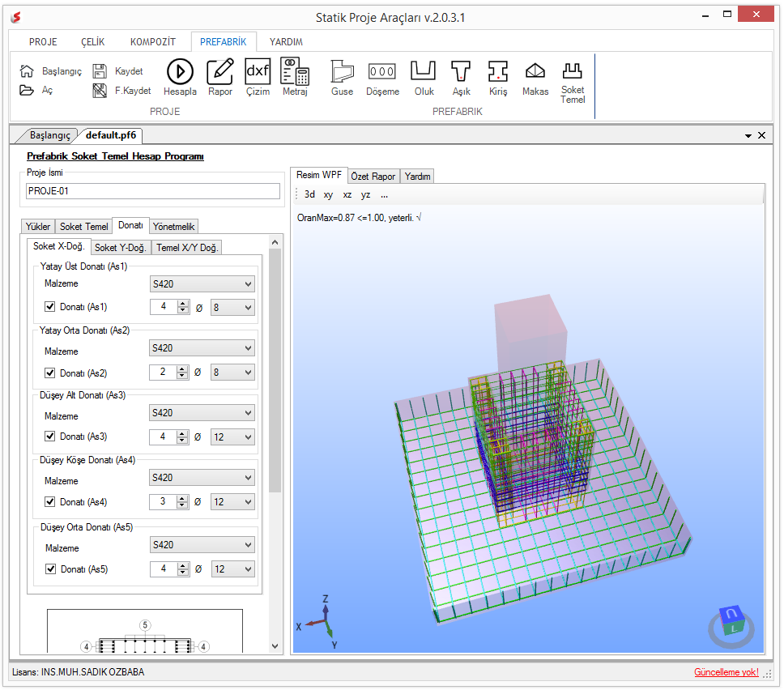Viewport: 784px width, 690px height.
Task: Open the Oluk gutter module
Action: [x=424, y=70]
